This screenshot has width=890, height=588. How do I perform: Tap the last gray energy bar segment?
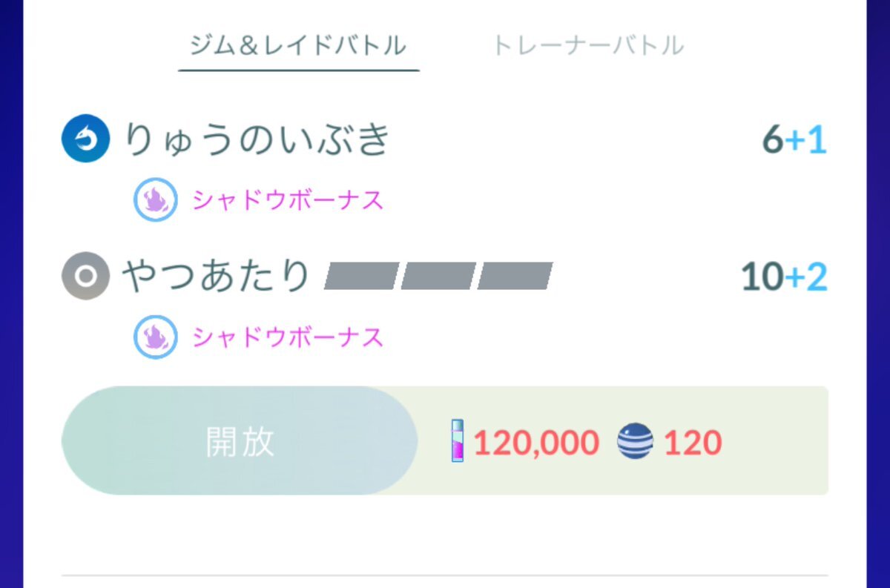[x=515, y=276]
